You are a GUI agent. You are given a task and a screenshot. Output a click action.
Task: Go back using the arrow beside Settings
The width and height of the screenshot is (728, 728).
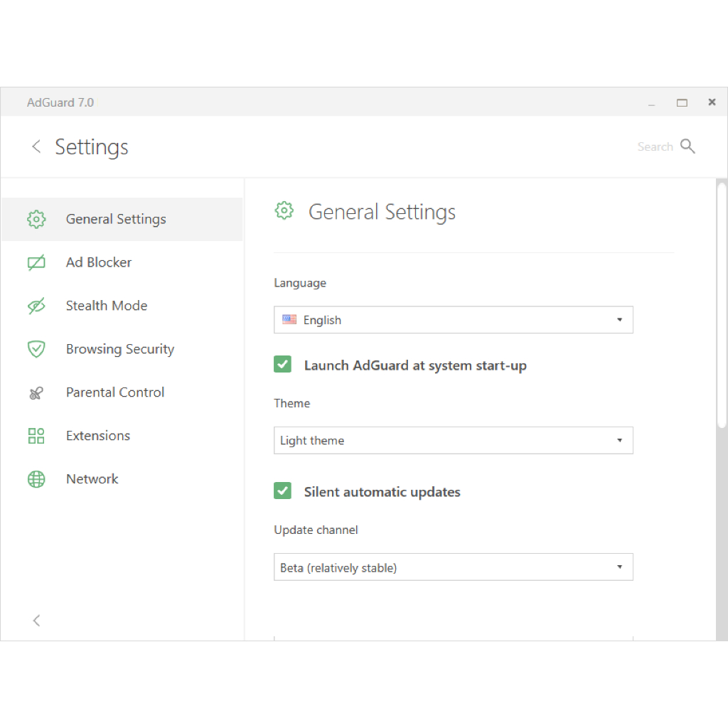tap(36, 147)
